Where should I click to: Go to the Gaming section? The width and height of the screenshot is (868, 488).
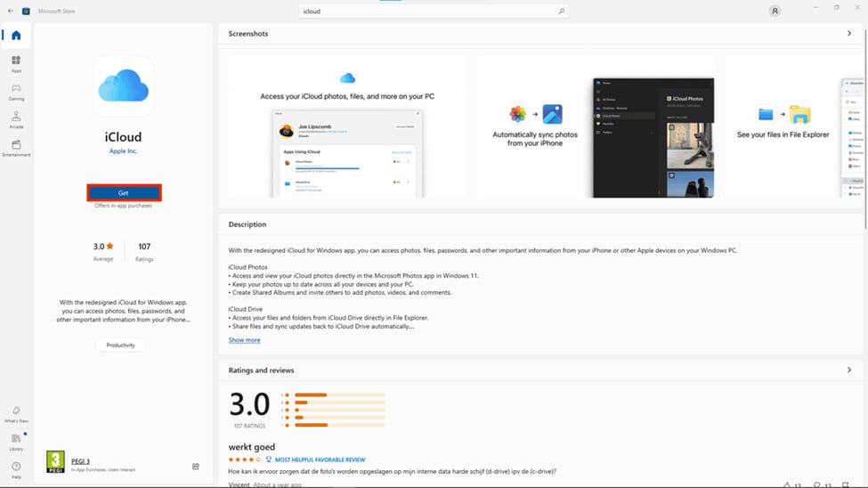(16, 92)
